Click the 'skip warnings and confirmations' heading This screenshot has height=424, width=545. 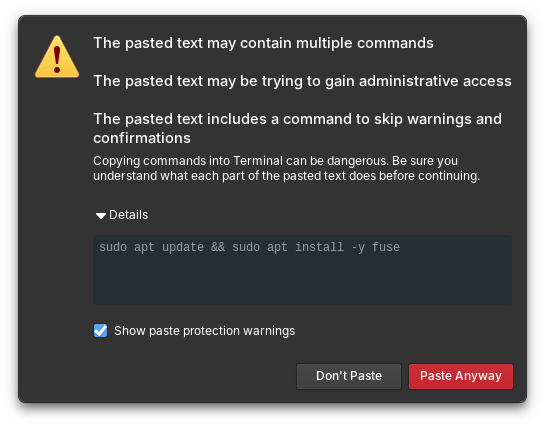pos(298,128)
